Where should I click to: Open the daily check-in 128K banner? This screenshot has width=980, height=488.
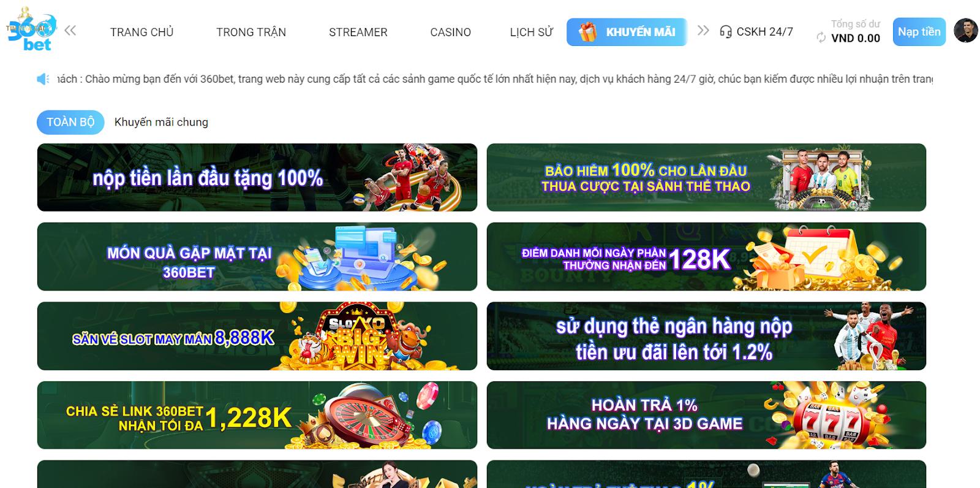[x=706, y=256]
